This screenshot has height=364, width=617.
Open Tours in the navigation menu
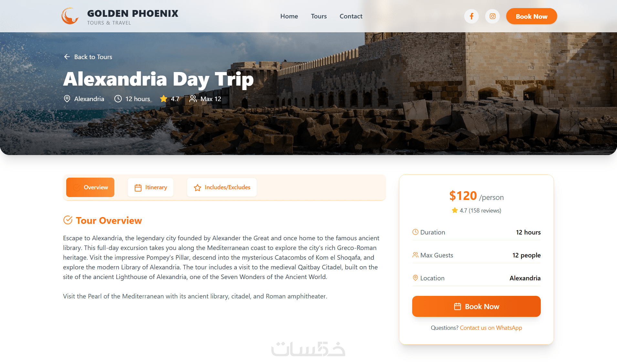[319, 16]
